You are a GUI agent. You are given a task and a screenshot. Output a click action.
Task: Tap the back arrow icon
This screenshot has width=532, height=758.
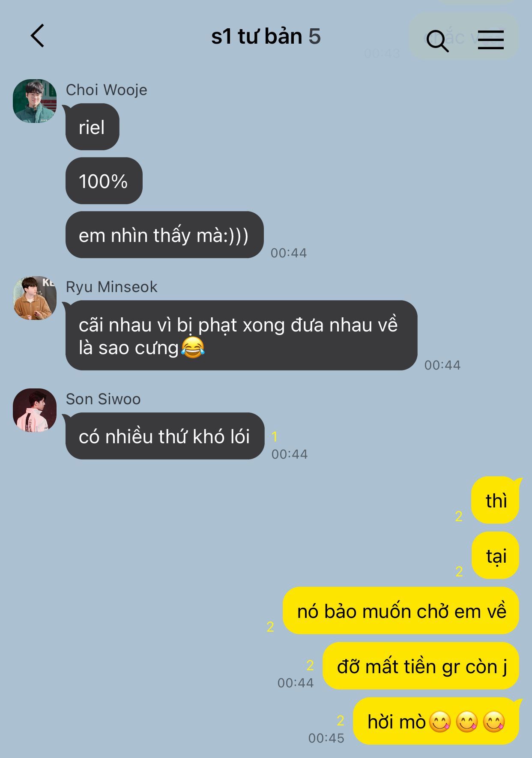tap(38, 36)
